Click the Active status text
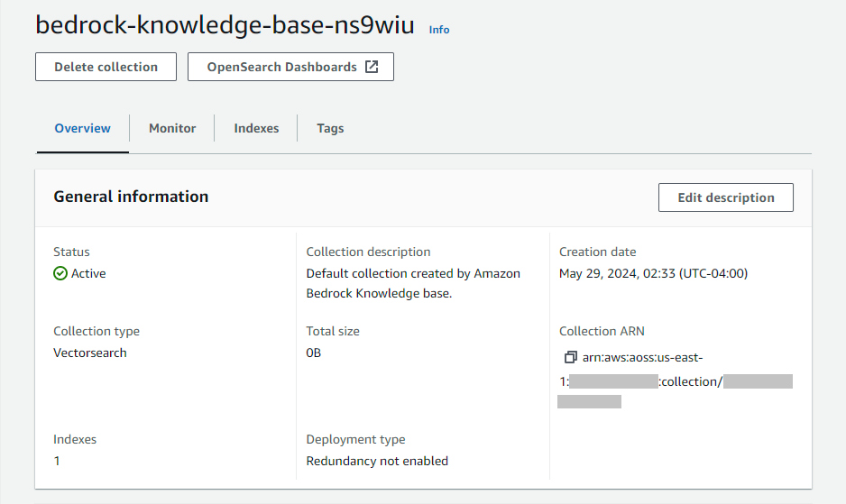The width and height of the screenshot is (846, 504). (x=88, y=273)
